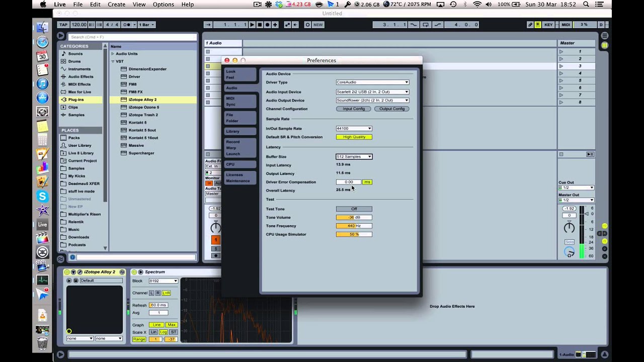
Task: Click the Input Config button
Action: (354, 109)
